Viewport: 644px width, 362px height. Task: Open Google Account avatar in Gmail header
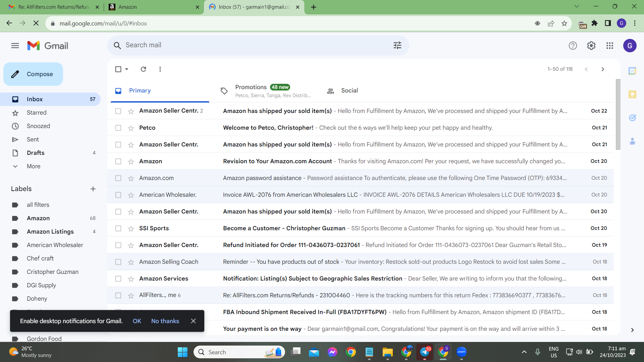tap(630, 46)
